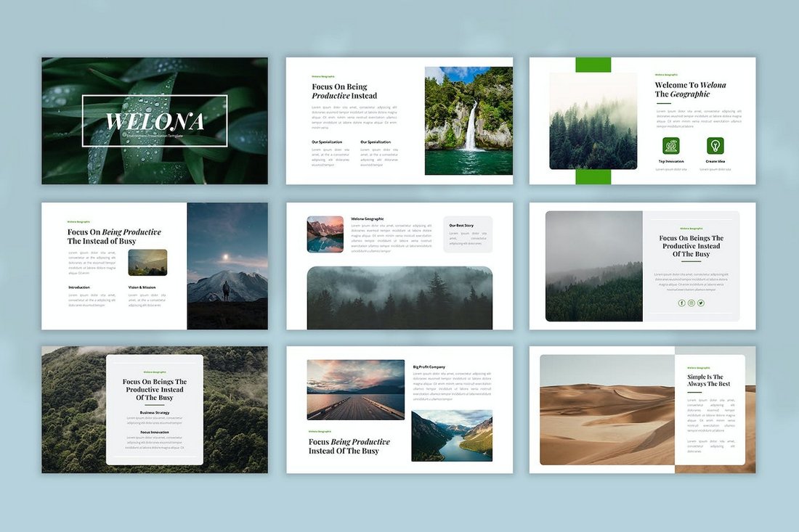Click the 'Create Idea' label
This screenshot has height=532, width=799.
pyautogui.click(x=715, y=161)
